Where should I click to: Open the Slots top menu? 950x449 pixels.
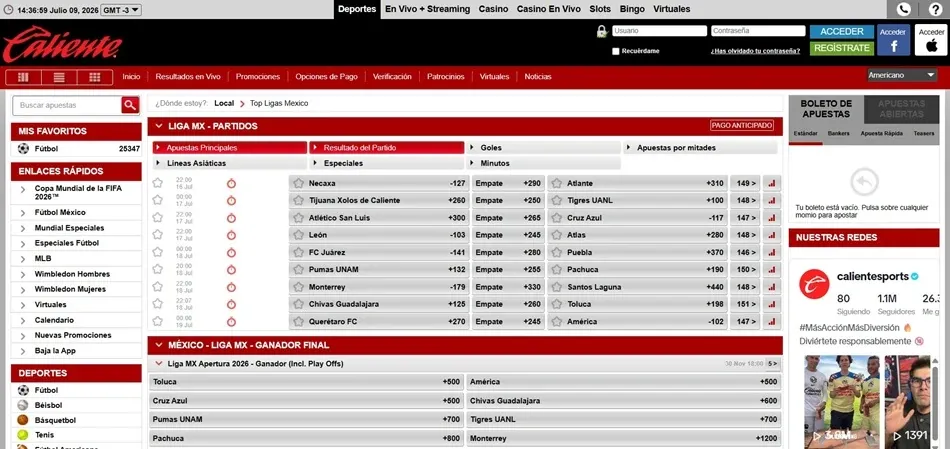[x=600, y=9]
